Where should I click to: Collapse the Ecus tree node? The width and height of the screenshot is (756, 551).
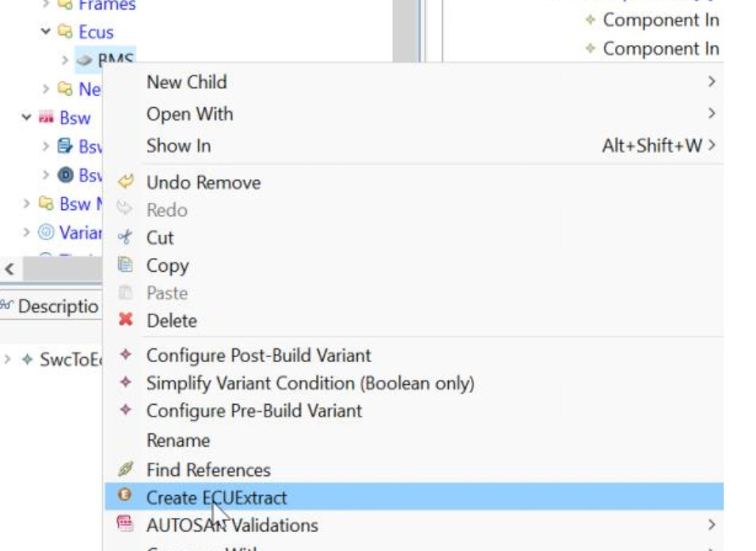point(46,32)
